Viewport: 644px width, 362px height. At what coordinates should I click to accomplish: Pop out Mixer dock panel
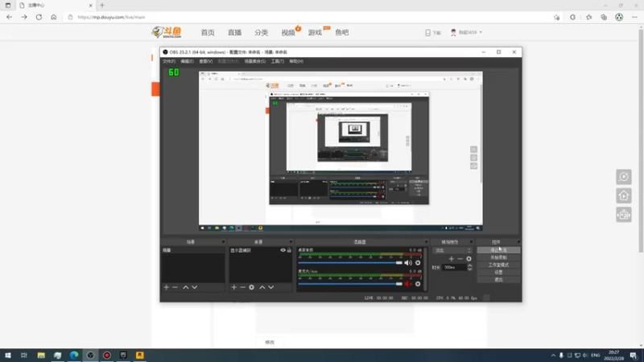(x=426, y=242)
